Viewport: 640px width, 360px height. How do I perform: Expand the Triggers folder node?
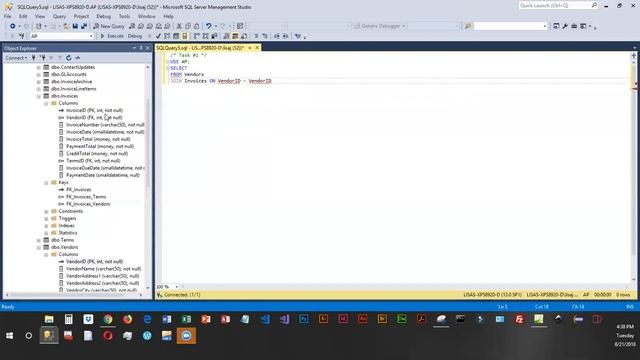pyautogui.click(x=46, y=219)
